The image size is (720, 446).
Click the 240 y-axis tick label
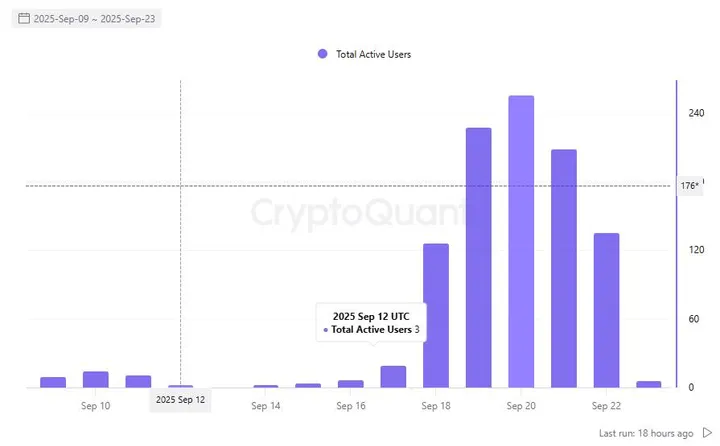coord(696,114)
